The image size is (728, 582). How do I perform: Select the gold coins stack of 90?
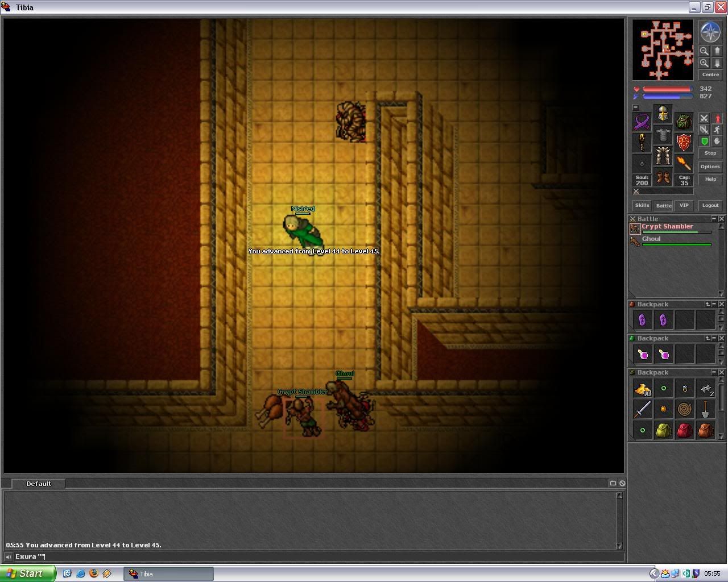tap(642, 389)
